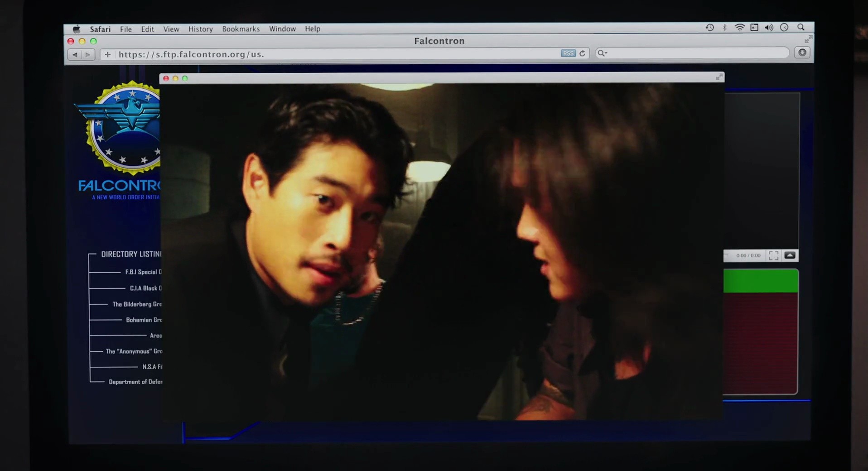Open the search magnifier dropdown
The width and height of the screenshot is (868, 471).
pyautogui.click(x=602, y=53)
